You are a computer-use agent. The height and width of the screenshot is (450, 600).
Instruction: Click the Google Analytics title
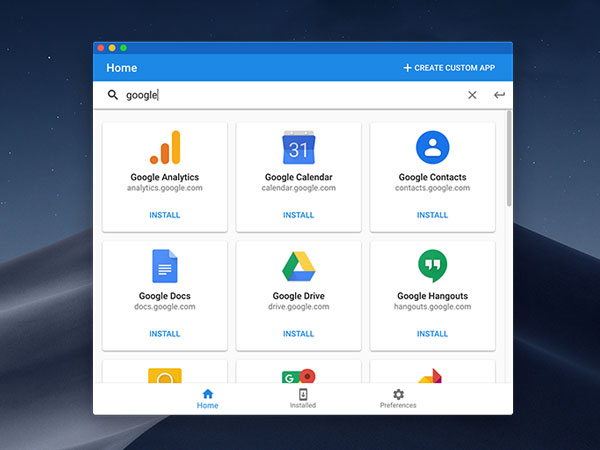coord(165,177)
